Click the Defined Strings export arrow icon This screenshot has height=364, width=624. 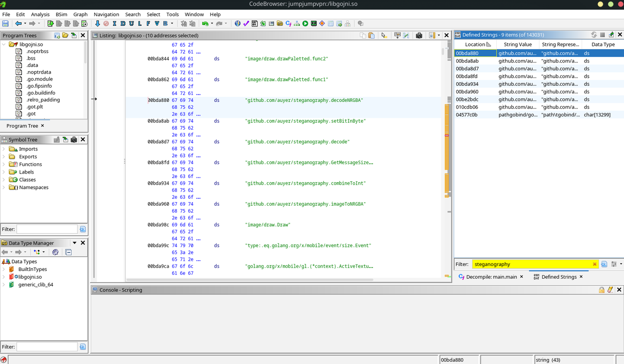[x=611, y=35]
